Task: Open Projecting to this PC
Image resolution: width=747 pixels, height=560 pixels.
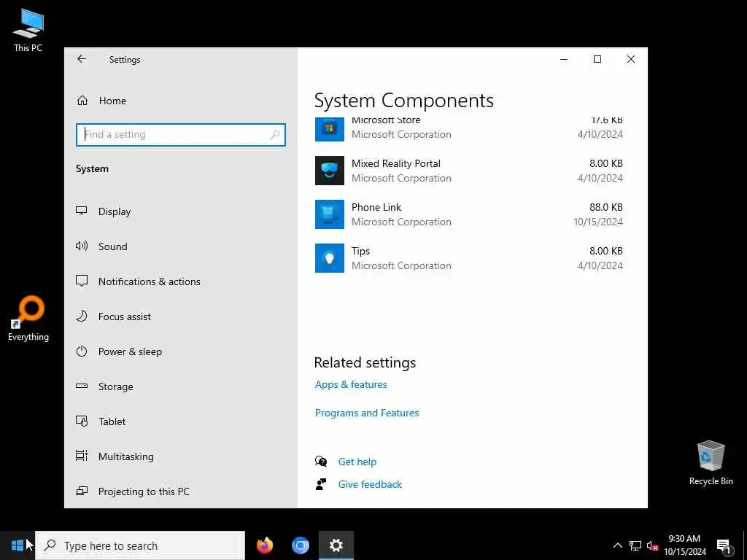Action: pos(144,491)
